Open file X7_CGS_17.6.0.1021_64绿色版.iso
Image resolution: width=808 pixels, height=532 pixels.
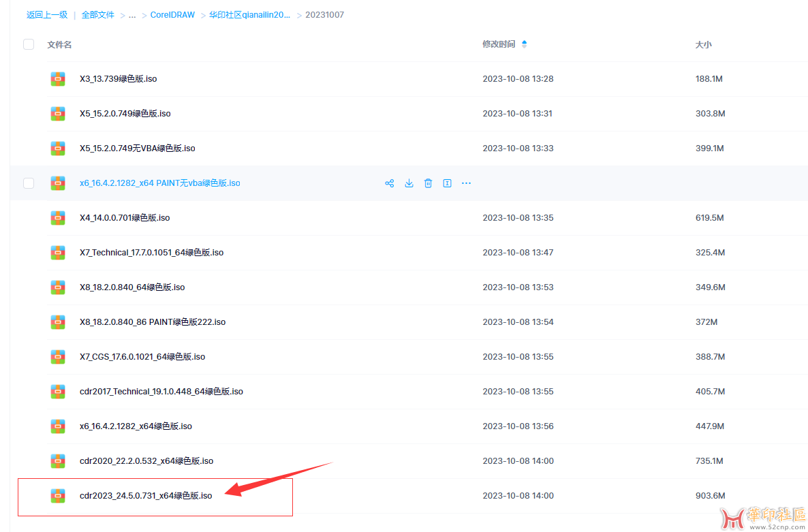pyautogui.click(x=142, y=357)
